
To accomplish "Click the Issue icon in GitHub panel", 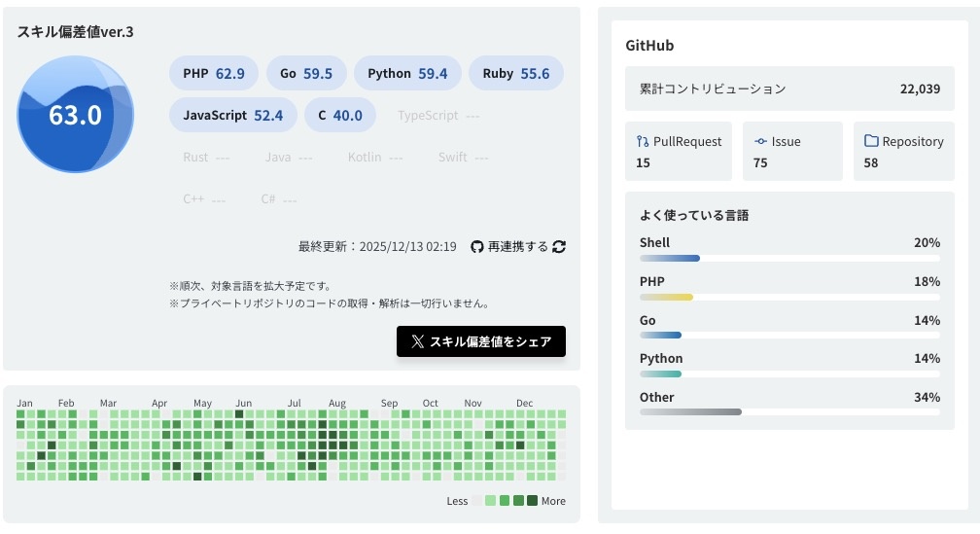I will pyautogui.click(x=760, y=141).
